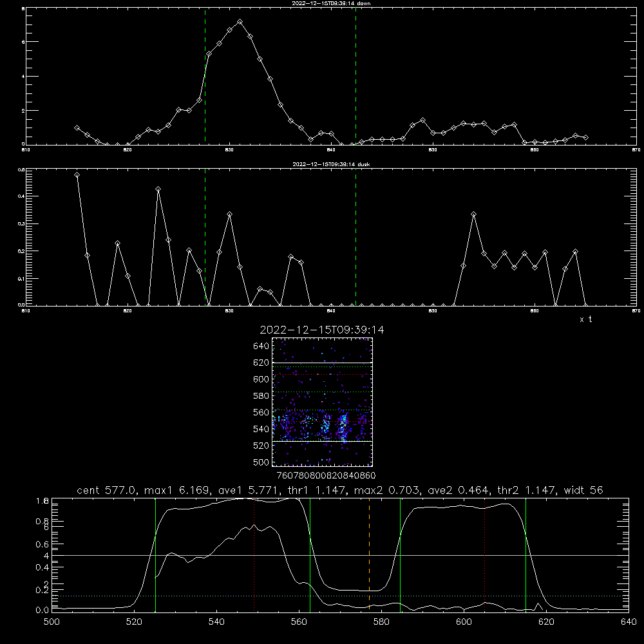This screenshot has width=644, height=644.
Task: Click x-axis label '560' on bottom plot
Action: point(299,622)
